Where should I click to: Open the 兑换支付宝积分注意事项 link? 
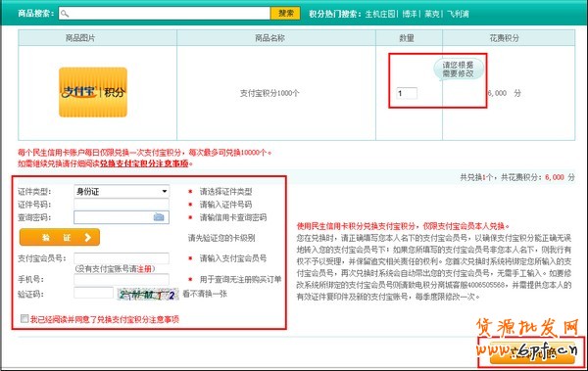click(144, 163)
